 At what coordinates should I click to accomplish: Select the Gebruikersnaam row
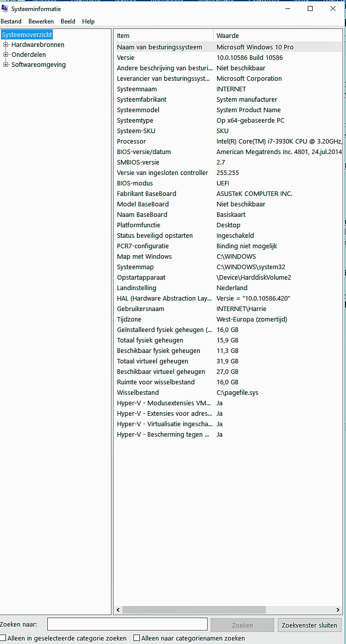229,309
